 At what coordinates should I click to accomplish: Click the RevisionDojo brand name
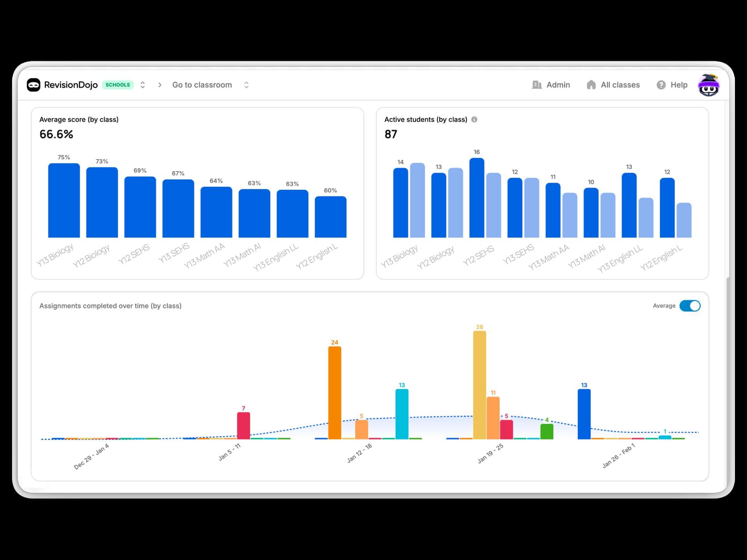[x=71, y=85]
